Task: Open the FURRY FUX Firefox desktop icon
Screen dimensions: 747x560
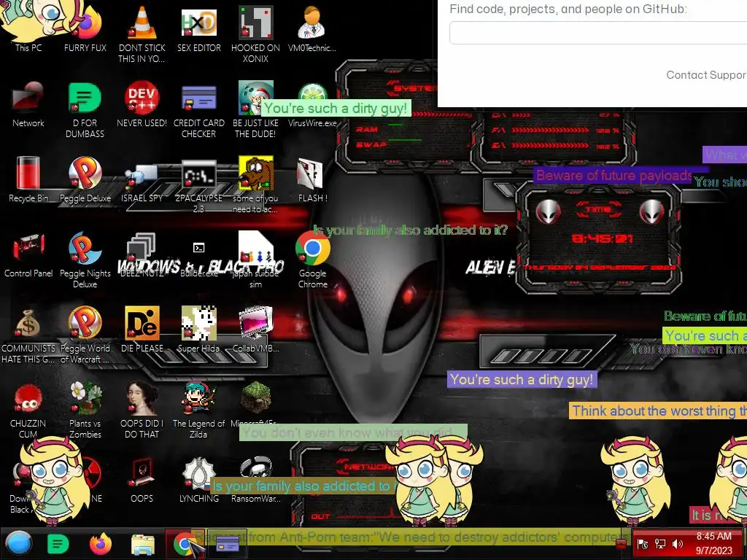Action: click(85, 29)
